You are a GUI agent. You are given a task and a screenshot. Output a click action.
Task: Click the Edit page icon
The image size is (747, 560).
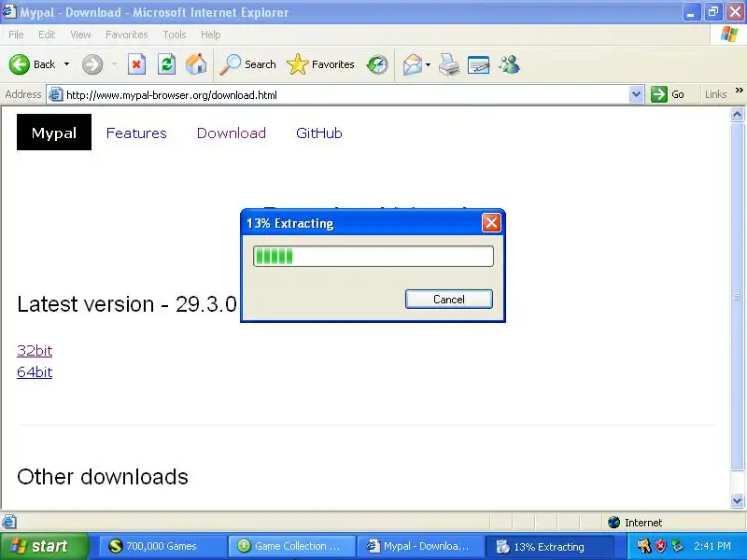(x=478, y=64)
